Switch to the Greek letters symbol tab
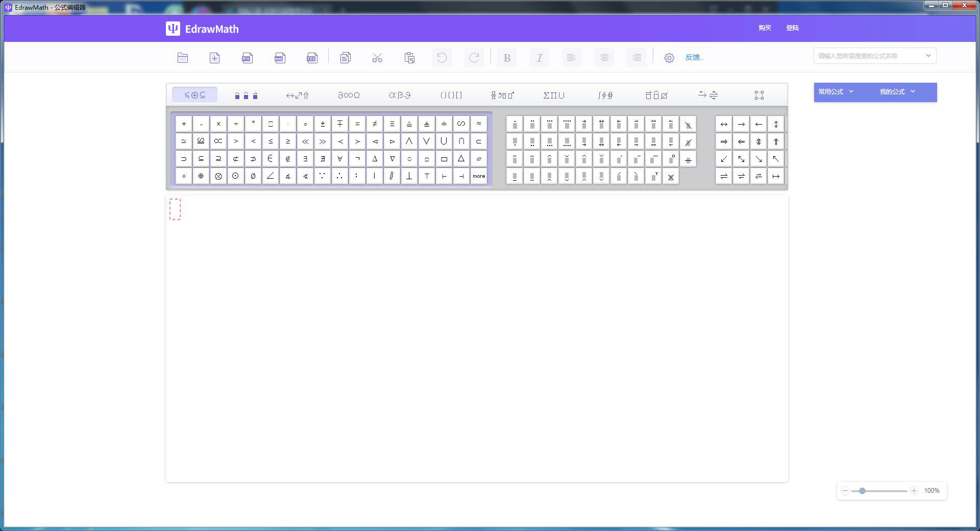The height and width of the screenshot is (531, 980). point(400,95)
